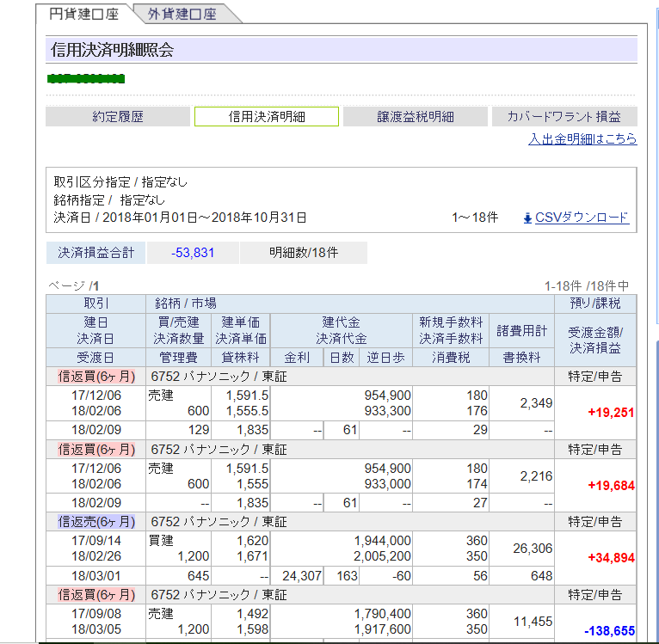Screen dimensions: 659x644
Task: Click the 決済日 date range text
Action: 180,218
